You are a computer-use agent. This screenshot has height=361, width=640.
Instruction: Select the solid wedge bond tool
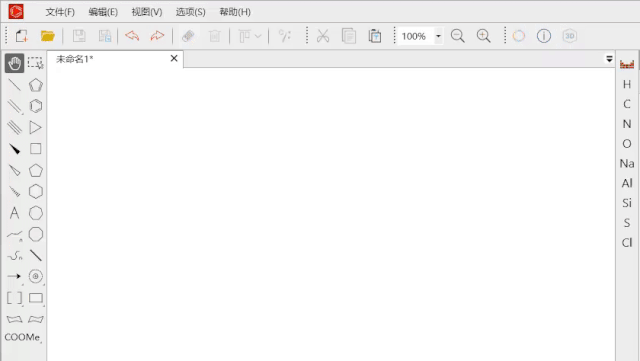[x=15, y=149]
